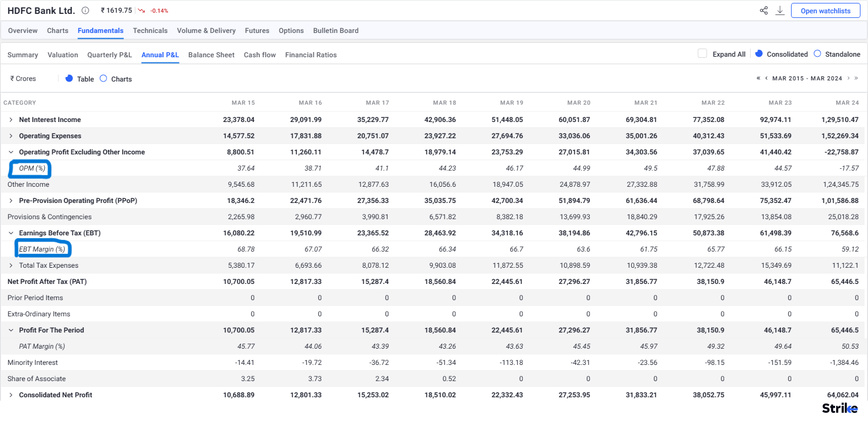The image size is (868, 421).
Task: Open the Bulletin Board tab
Action: (x=336, y=31)
